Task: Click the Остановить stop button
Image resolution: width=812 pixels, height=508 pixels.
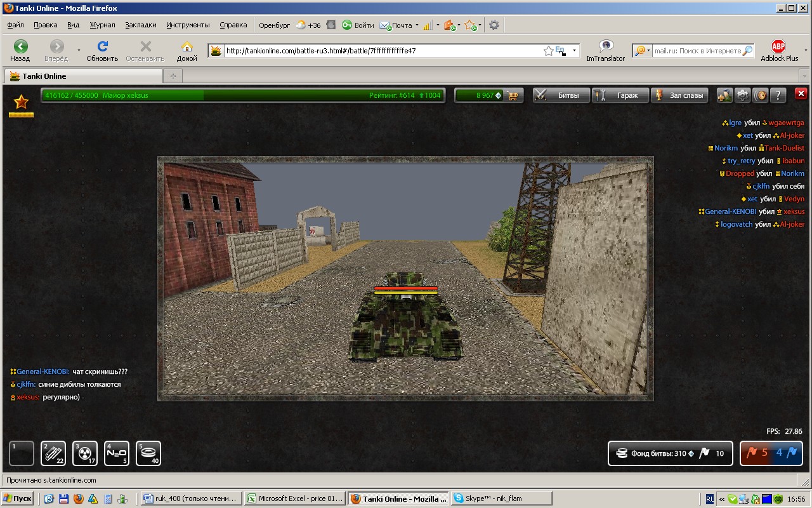Action: (145, 51)
